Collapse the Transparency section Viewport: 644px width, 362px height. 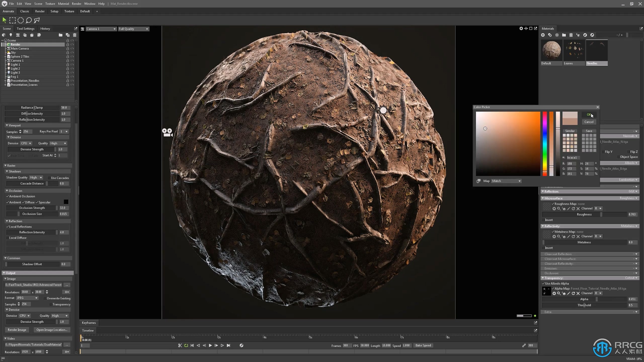(x=543, y=278)
